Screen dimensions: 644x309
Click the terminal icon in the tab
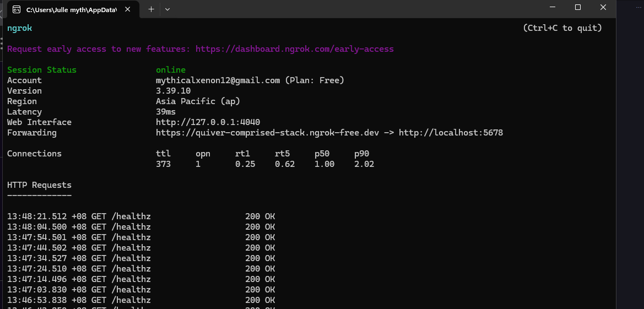point(17,9)
